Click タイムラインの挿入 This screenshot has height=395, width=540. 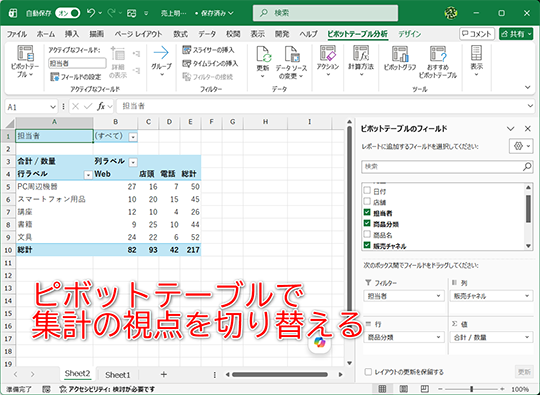[210, 63]
